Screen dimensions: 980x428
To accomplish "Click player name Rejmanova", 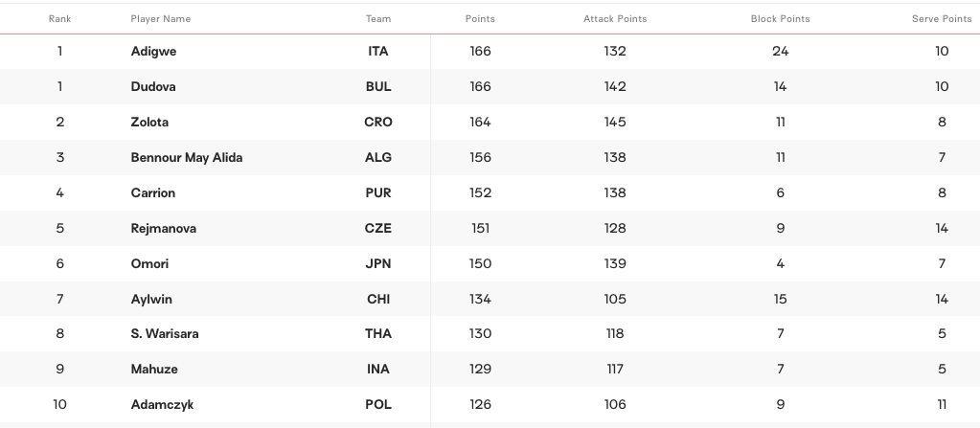I will click(161, 229).
